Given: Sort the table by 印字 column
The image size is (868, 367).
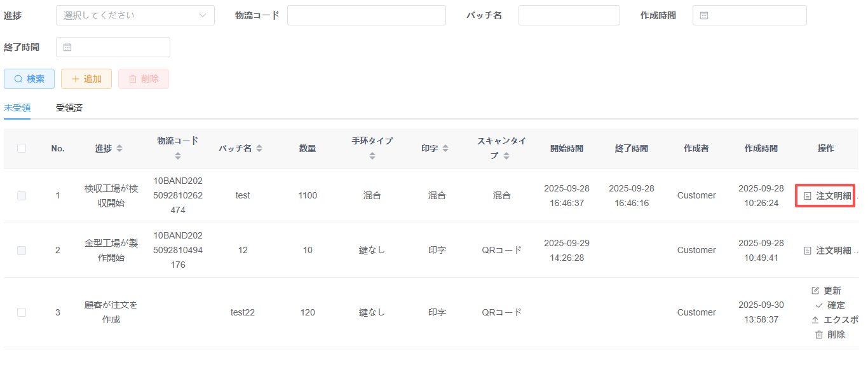Looking at the screenshot, I should click(x=445, y=148).
